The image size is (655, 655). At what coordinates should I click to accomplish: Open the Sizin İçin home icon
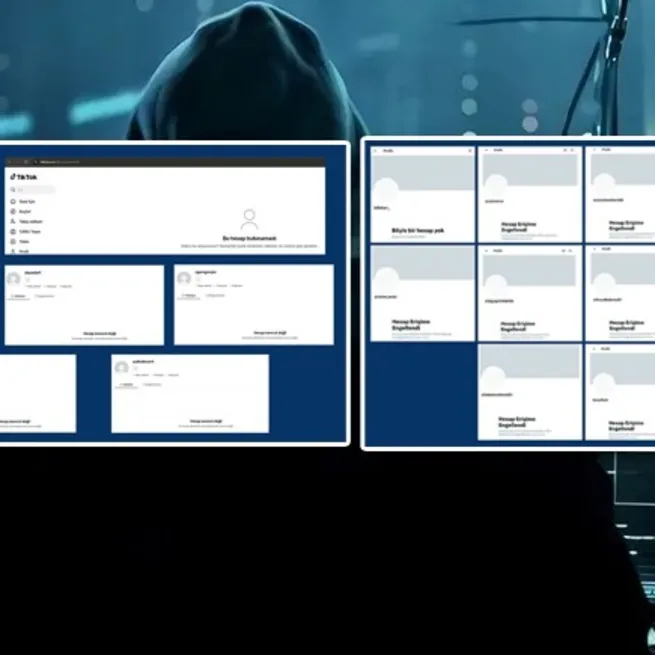(x=13, y=201)
